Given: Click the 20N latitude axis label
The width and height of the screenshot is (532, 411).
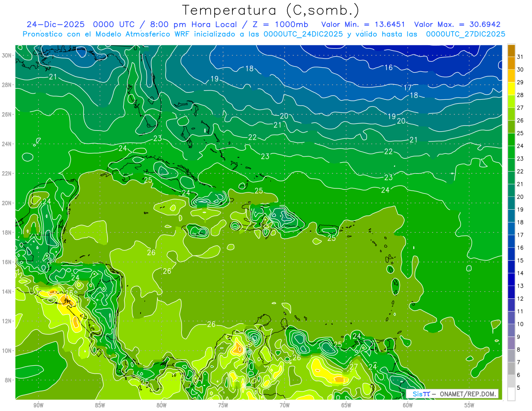Looking at the screenshot, I should click(x=8, y=203).
